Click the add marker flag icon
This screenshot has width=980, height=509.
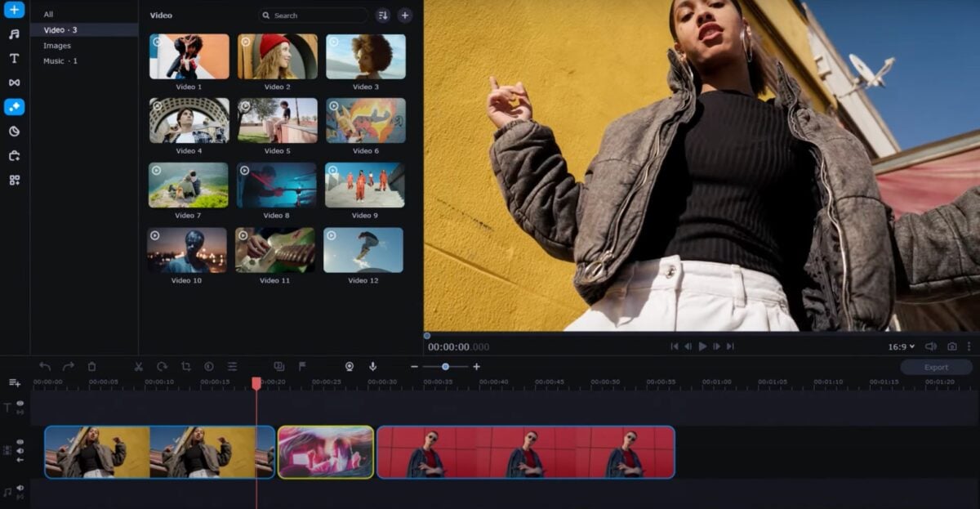[x=302, y=367]
